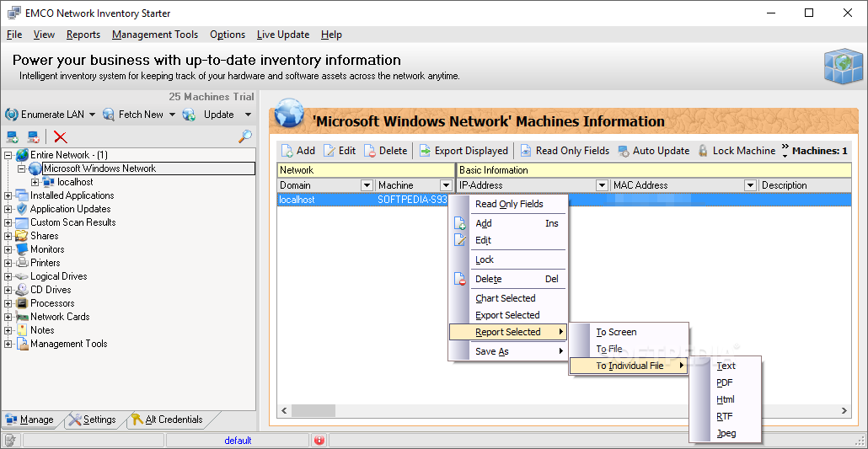Toggle Read Only Fields in the toolbar

click(565, 151)
